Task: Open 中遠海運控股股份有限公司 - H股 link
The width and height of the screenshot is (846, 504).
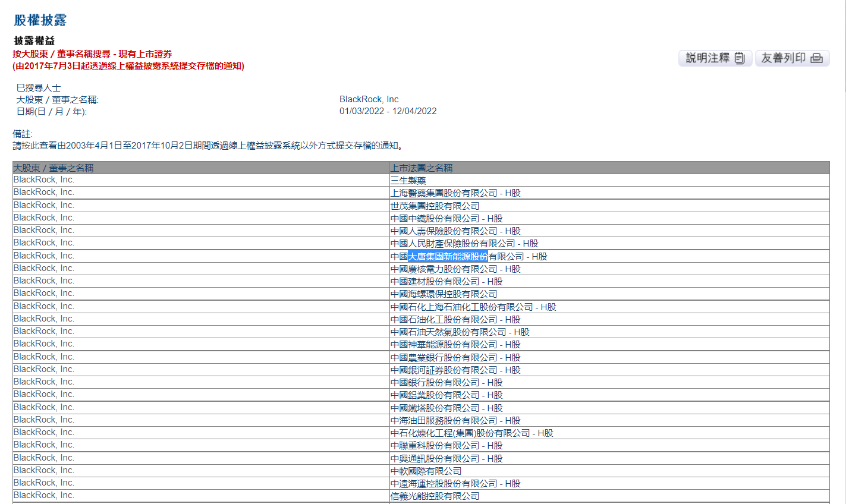Action: pos(455,484)
